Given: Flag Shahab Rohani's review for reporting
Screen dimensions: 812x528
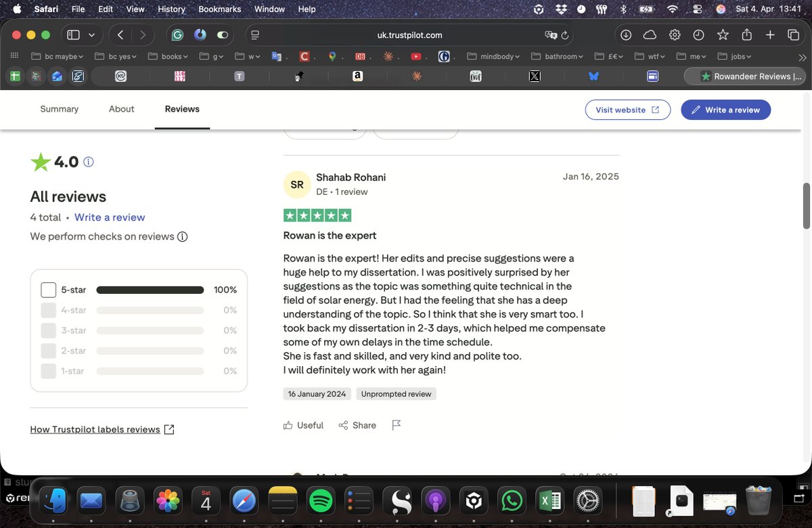Looking at the screenshot, I should 396,424.
